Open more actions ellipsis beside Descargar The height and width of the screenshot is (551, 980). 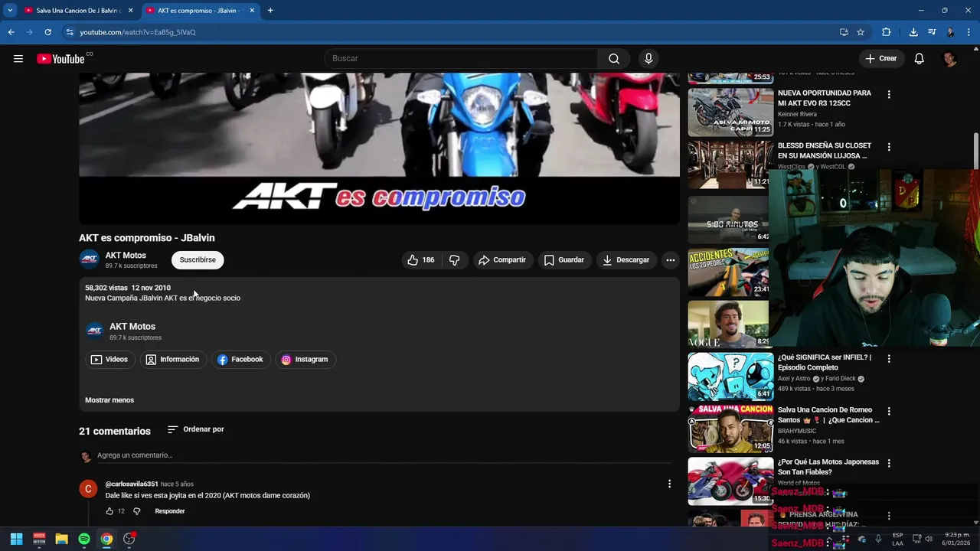coord(671,260)
